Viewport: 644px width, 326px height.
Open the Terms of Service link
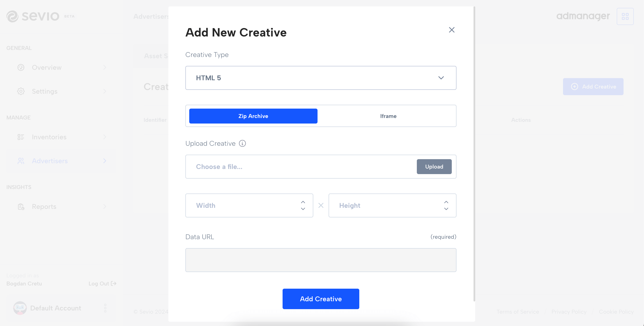pos(518,312)
